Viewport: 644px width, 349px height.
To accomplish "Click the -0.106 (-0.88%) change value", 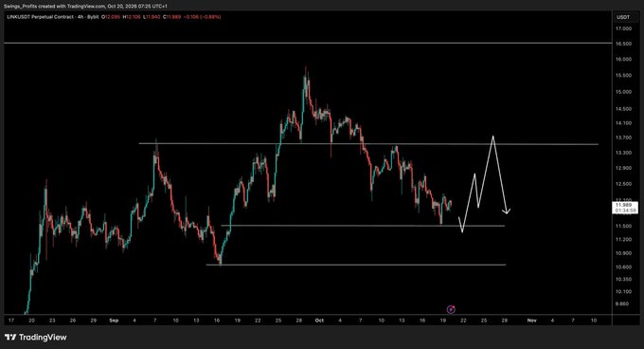I will coord(202,17).
